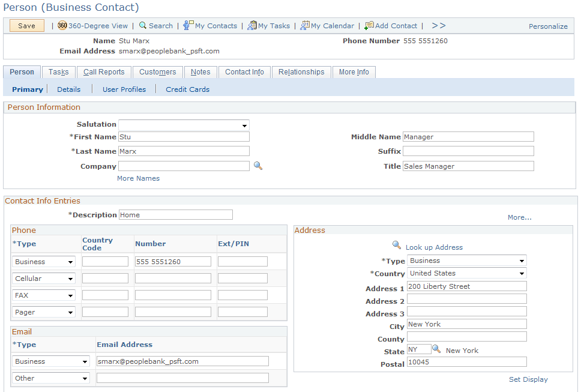Image resolution: width=581 pixels, height=392 pixels.
Task: Open the Country dropdown showing United States
Action: click(467, 273)
